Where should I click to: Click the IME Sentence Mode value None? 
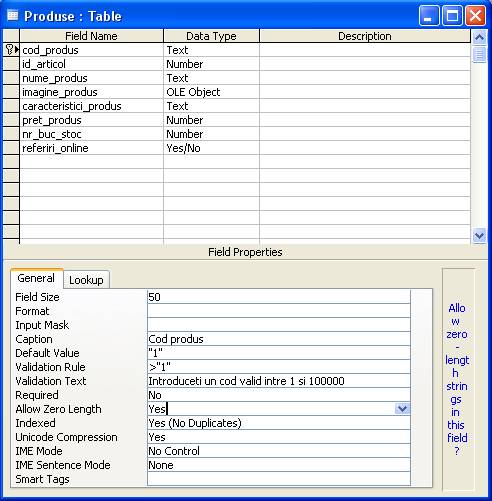coord(279,465)
